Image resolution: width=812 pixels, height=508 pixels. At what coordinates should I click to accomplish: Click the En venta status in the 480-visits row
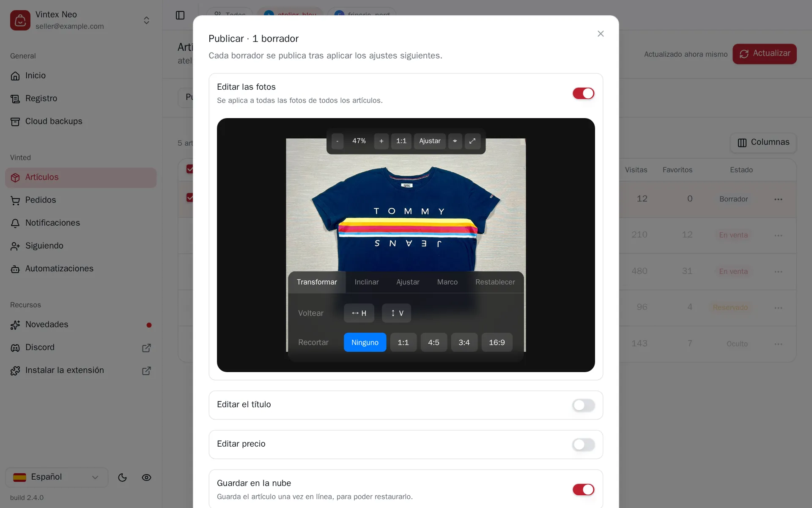[x=733, y=271]
